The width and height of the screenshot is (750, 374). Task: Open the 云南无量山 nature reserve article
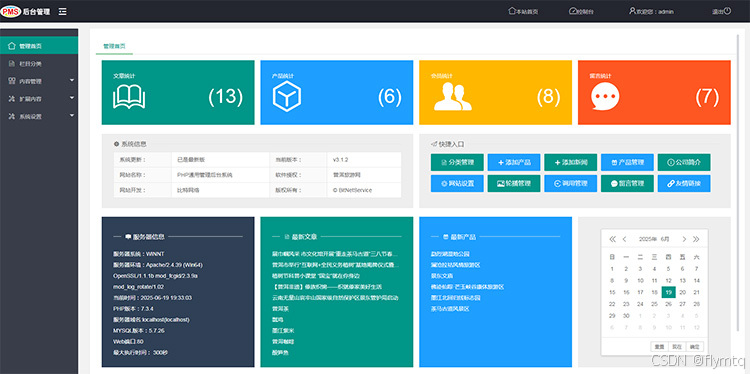[x=335, y=297]
